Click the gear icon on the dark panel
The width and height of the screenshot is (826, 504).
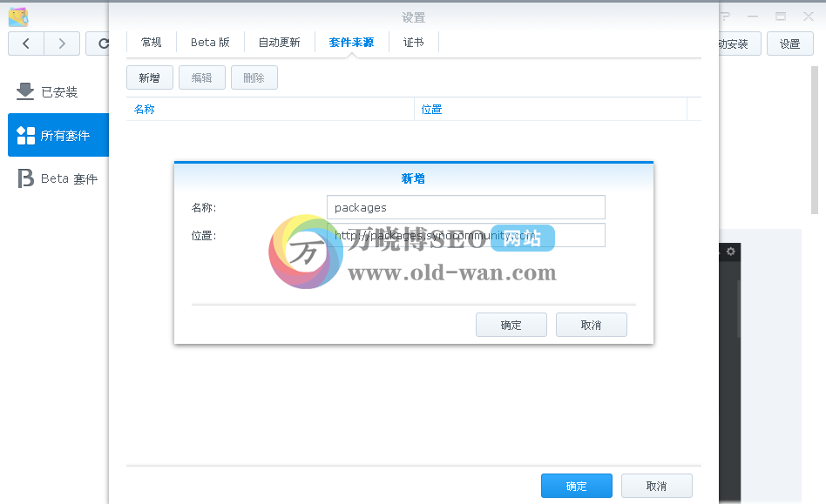(x=730, y=252)
